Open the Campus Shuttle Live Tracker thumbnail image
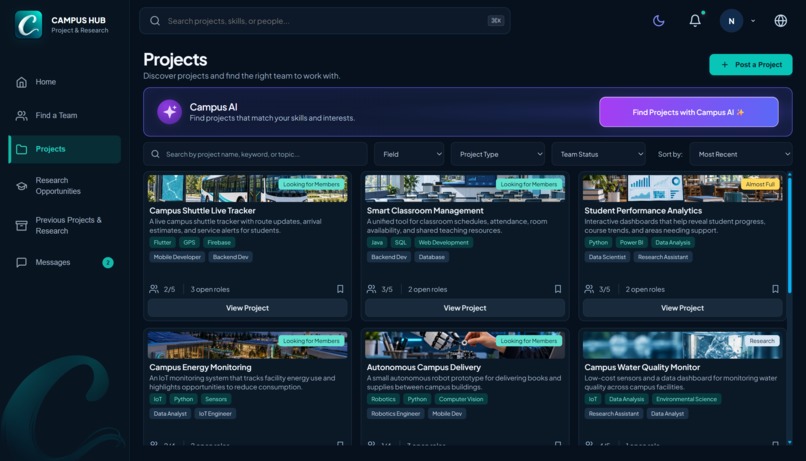 point(247,188)
